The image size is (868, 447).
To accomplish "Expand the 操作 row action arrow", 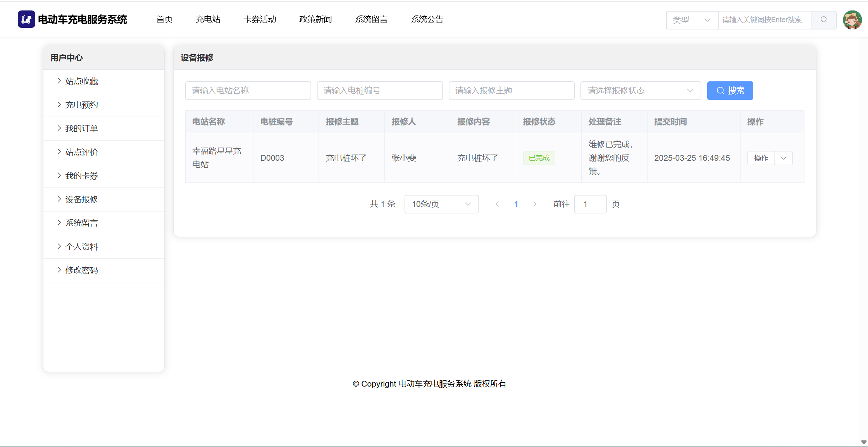I will pos(784,158).
